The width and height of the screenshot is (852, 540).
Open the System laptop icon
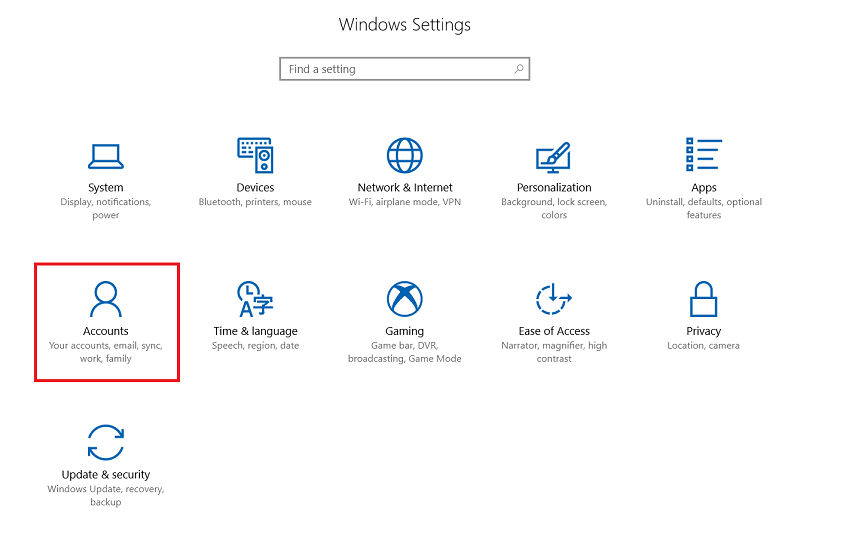point(106,156)
